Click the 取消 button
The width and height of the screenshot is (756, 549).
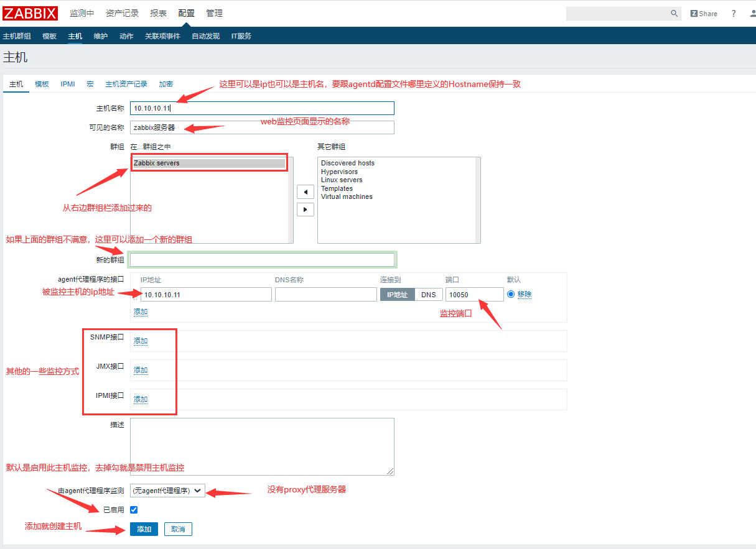pos(178,529)
